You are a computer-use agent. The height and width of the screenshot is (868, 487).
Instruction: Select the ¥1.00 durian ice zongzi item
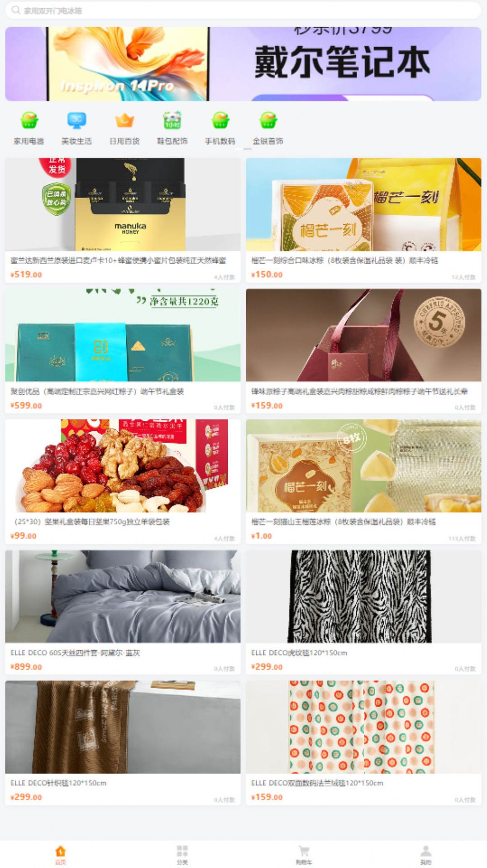click(363, 482)
